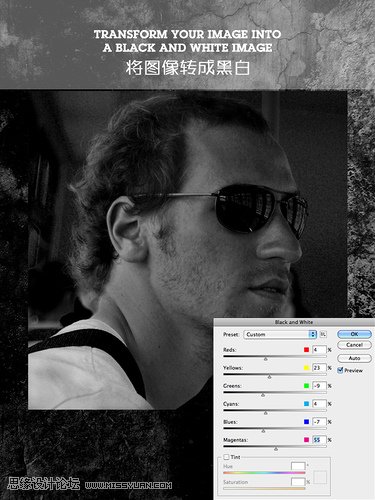
Task: Click the tint color preview swatch
Action: tap(320, 477)
